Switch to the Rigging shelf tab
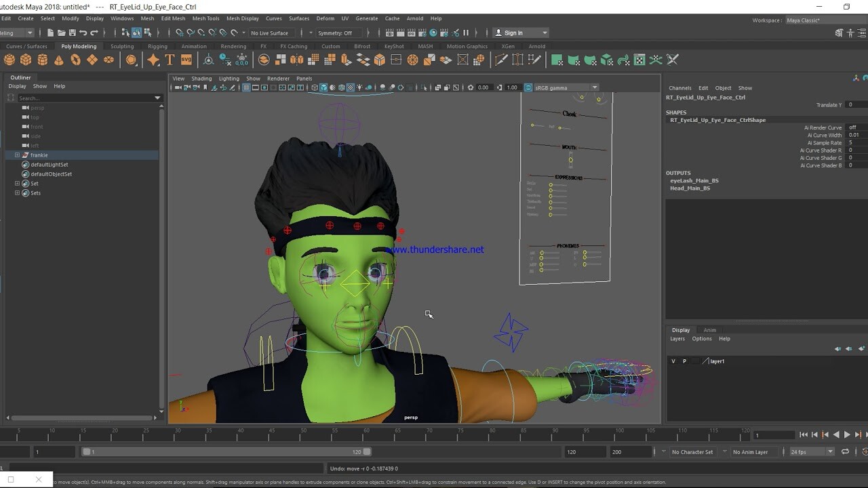This screenshot has width=868, height=488. point(157,46)
